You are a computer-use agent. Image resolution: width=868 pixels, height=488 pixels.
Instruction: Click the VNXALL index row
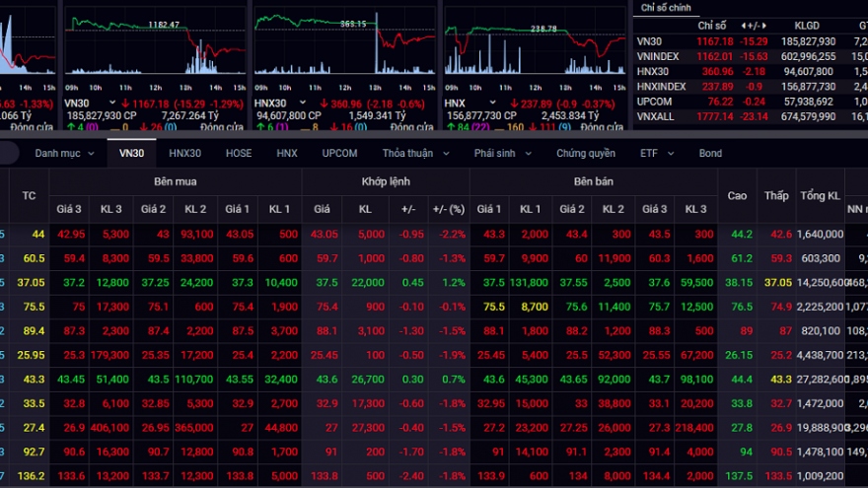coord(656,116)
